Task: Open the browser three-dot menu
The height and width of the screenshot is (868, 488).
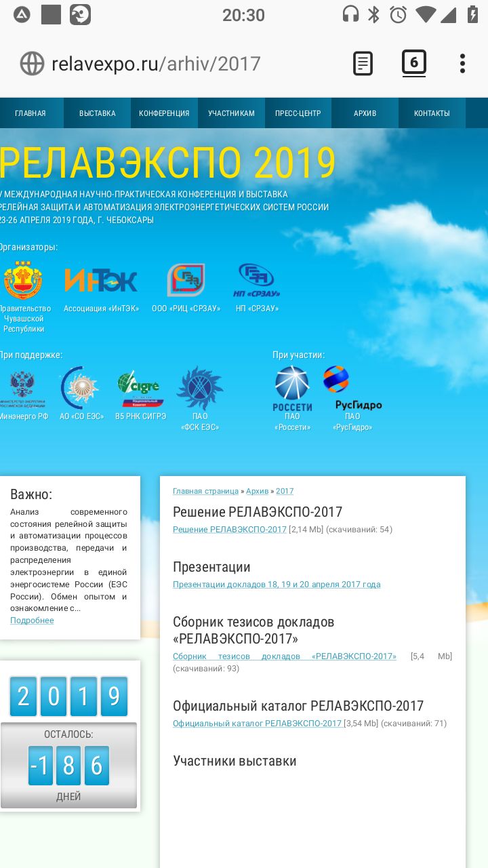Action: click(462, 64)
